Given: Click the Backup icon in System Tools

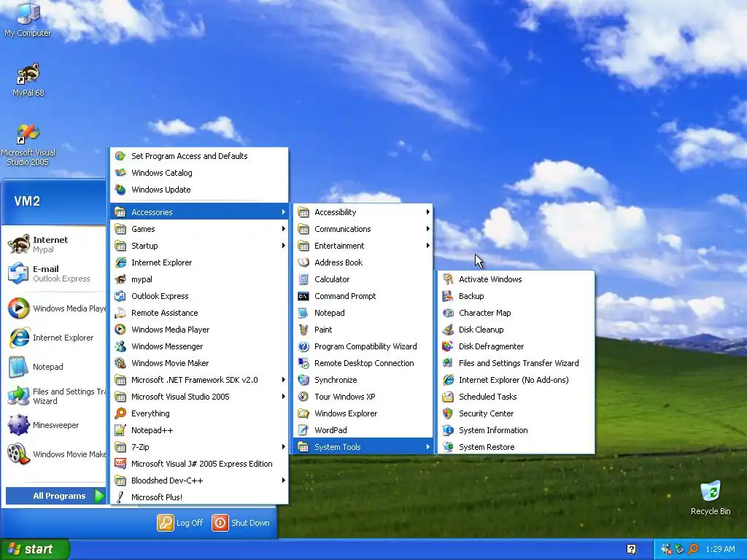Looking at the screenshot, I should 448,296.
